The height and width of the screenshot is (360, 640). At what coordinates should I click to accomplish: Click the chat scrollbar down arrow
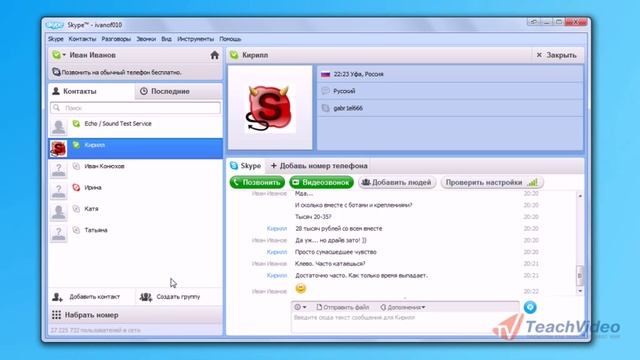(x=580, y=291)
